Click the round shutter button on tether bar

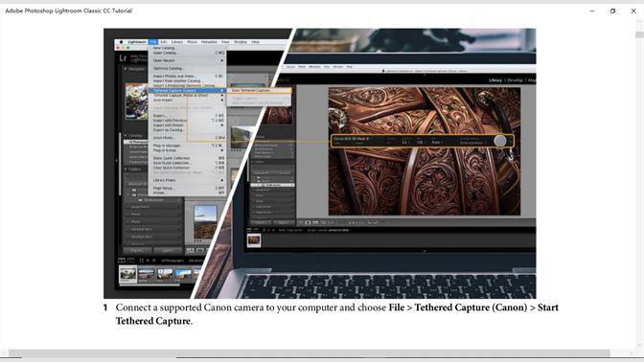500,141
